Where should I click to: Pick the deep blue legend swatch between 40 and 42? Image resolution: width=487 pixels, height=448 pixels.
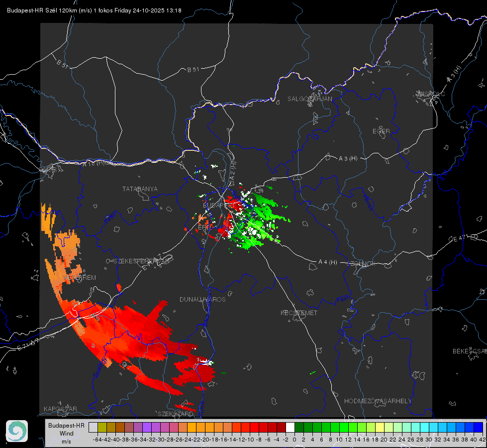click(x=479, y=428)
